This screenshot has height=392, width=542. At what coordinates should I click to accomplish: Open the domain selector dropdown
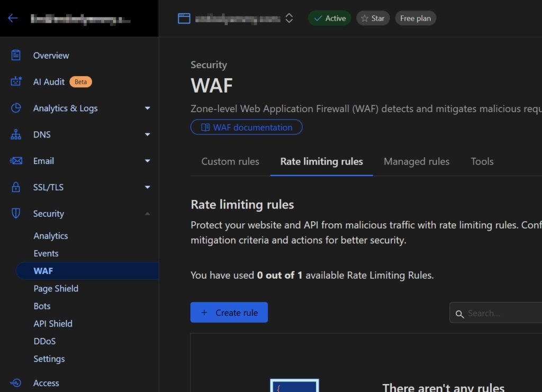pos(289,18)
